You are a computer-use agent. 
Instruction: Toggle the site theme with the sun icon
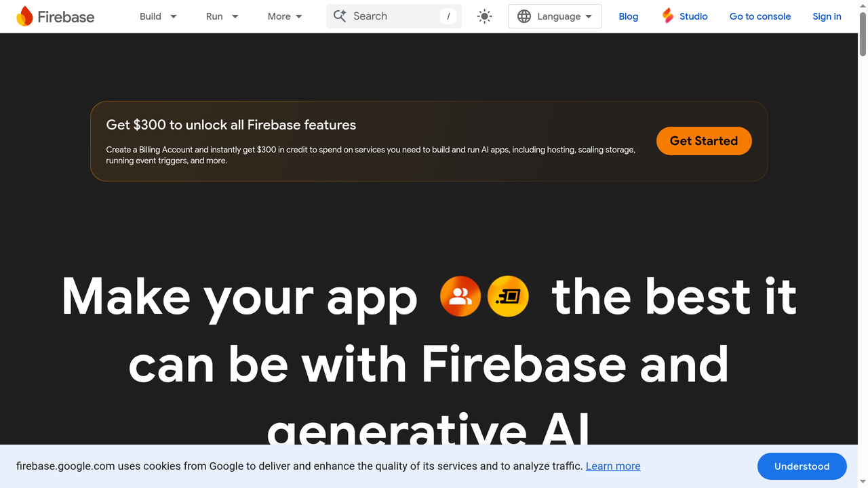click(484, 16)
